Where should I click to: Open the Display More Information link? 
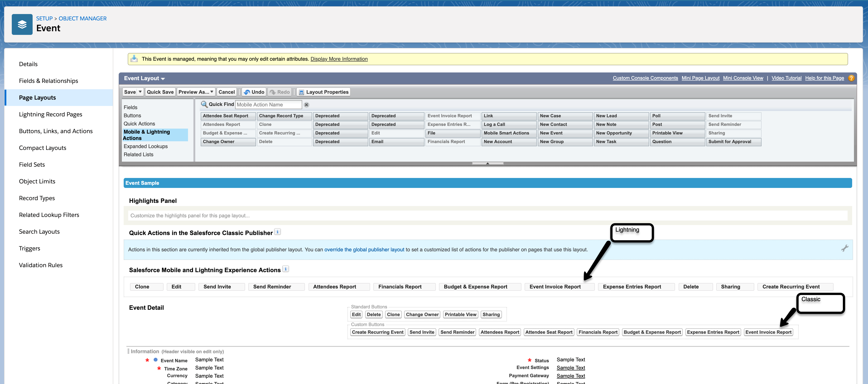339,59
